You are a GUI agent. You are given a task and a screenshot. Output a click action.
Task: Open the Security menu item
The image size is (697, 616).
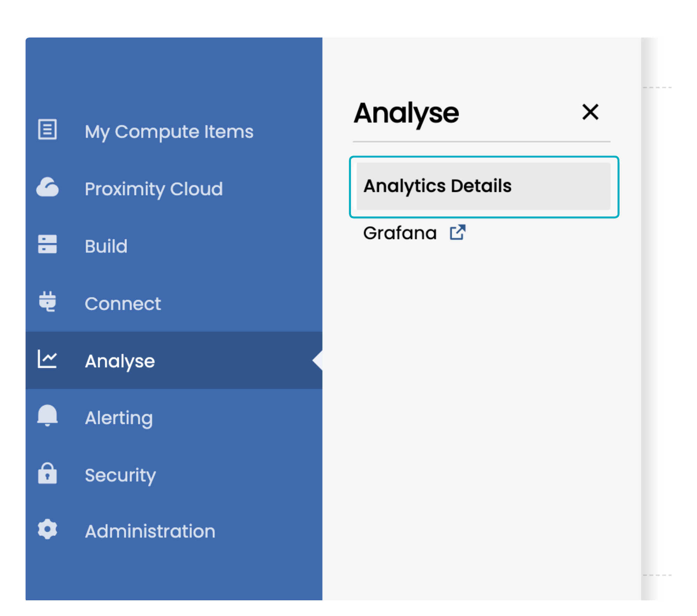120,475
